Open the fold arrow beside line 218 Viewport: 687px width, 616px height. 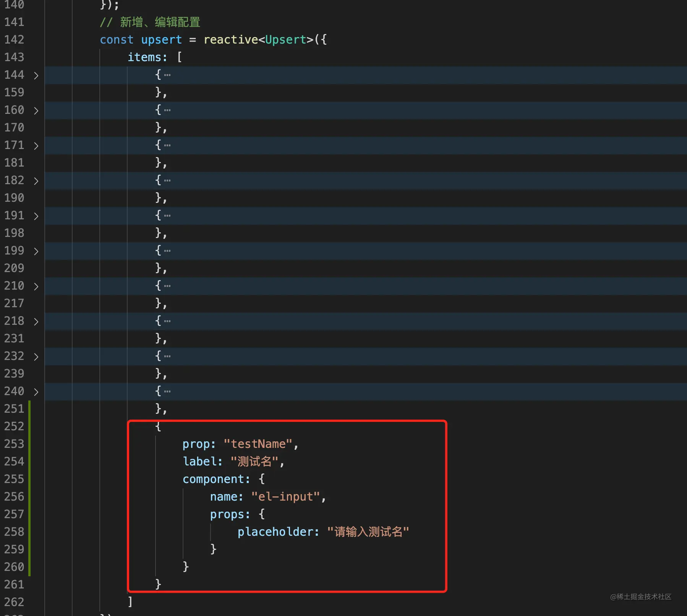(36, 321)
